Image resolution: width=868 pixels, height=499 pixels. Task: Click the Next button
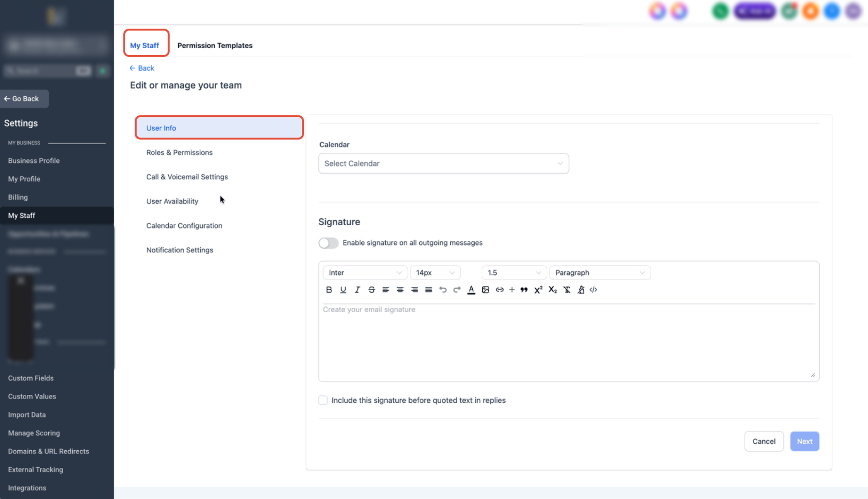[x=804, y=441]
